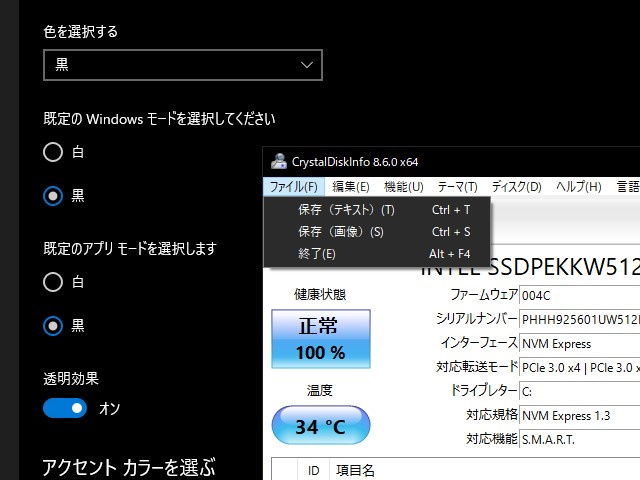Select 白 for default app mode
The width and height of the screenshot is (640, 480).
pyautogui.click(x=53, y=282)
